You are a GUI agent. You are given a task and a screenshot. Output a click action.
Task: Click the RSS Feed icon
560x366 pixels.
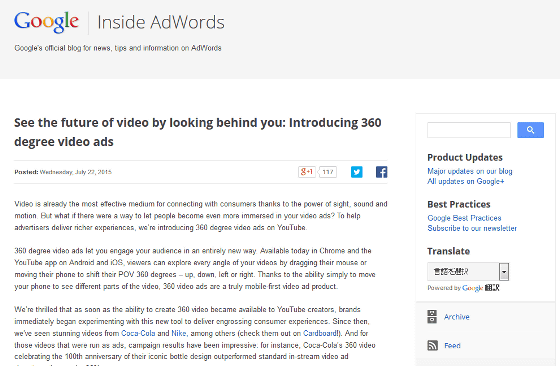[x=432, y=345]
